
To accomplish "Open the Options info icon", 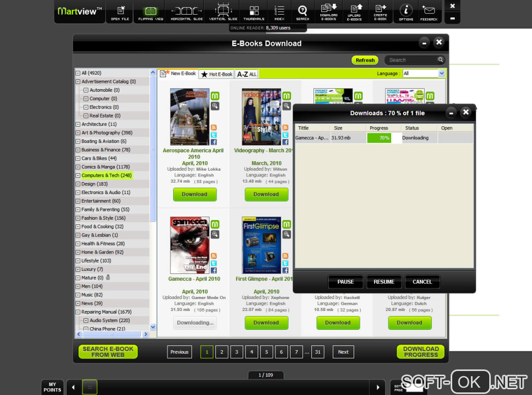I will click(x=406, y=13).
